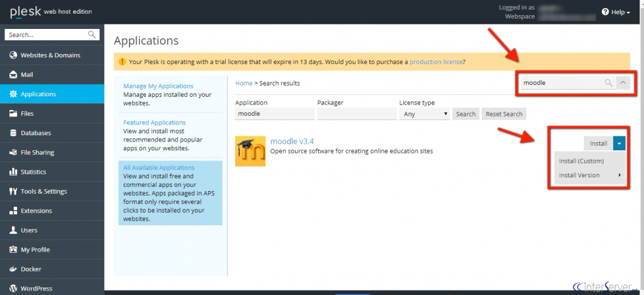Image resolution: width=644 pixels, height=295 pixels.
Task: Click magnifier icon in moodle search box
Action: (x=609, y=82)
